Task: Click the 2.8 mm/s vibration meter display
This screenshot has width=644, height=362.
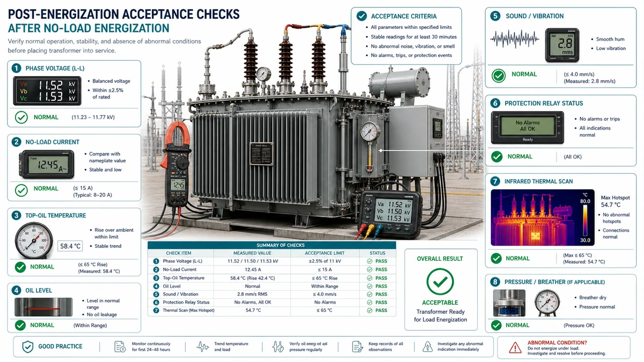Action: tap(563, 45)
